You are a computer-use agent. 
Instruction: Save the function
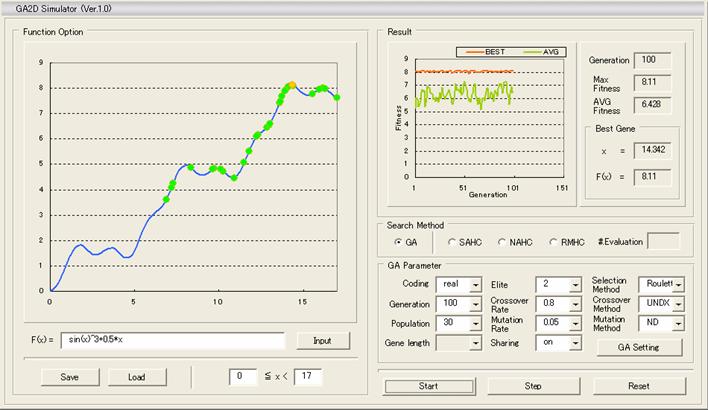tap(70, 377)
